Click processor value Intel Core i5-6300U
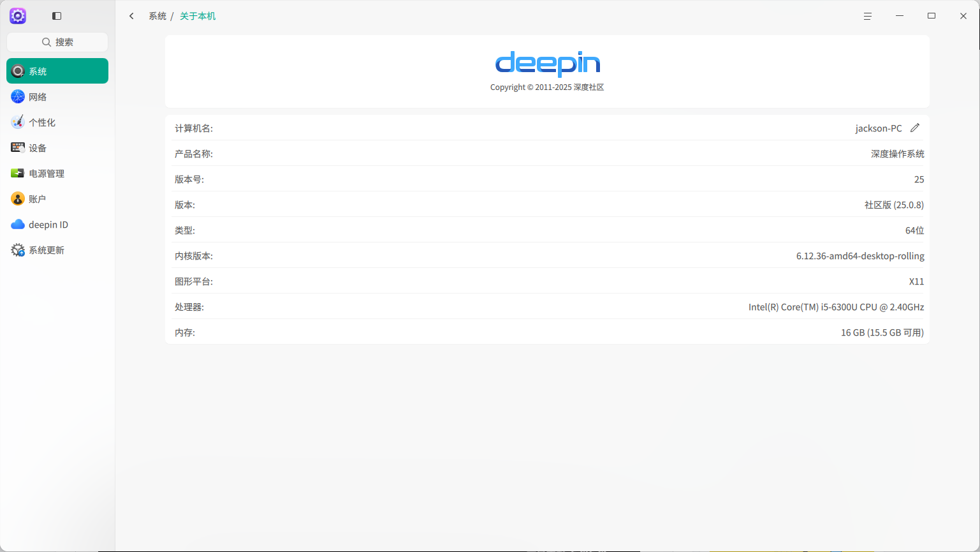 coord(836,307)
